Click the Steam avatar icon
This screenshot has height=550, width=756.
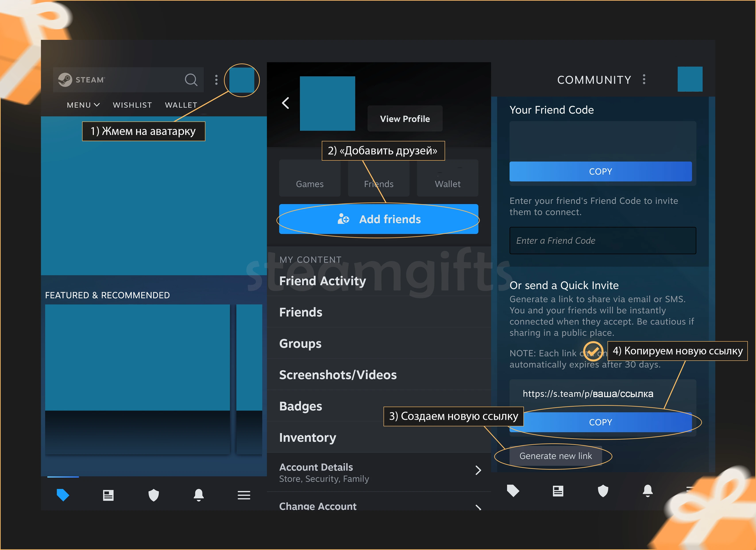(x=241, y=79)
